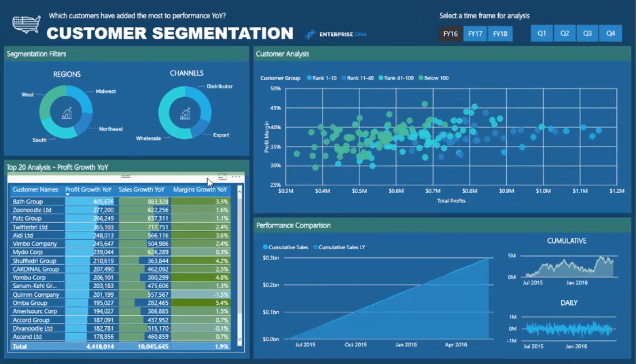Click the DAILY sparkline chart
This screenshot has width=636, height=364.
pyautogui.click(x=569, y=329)
